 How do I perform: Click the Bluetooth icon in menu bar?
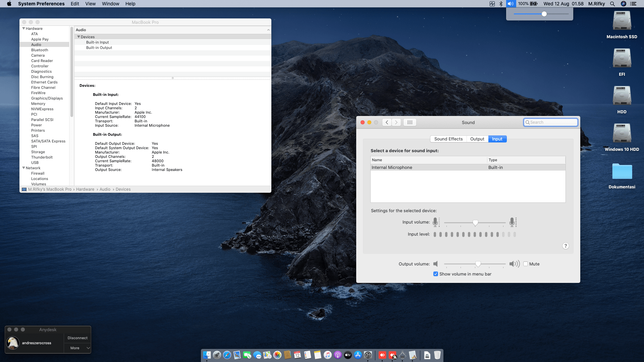(x=501, y=4)
